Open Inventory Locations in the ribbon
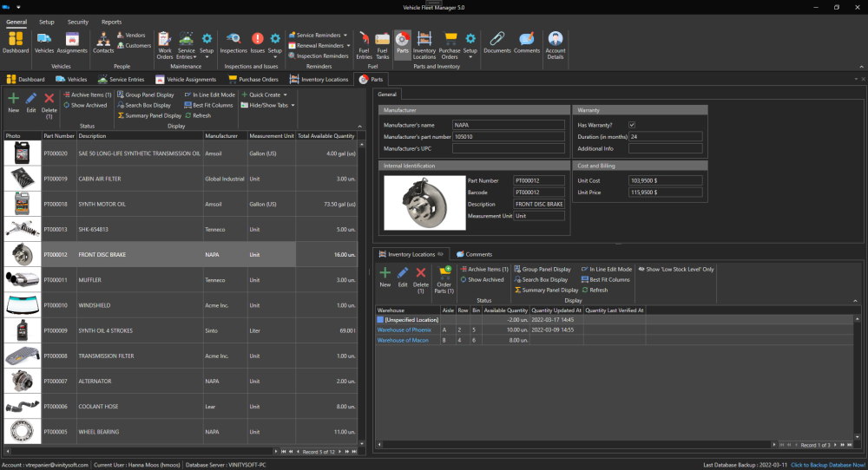The height and width of the screenshot is (470, 868). point(424,45)
